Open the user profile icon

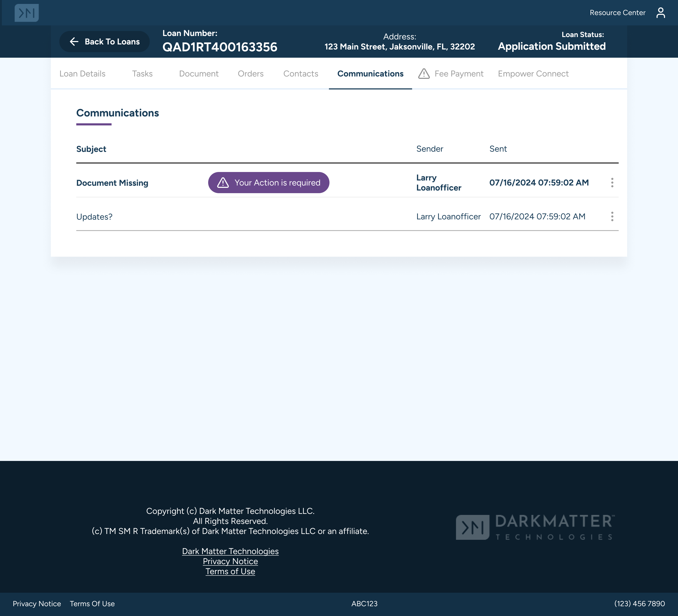pos(660,13)
